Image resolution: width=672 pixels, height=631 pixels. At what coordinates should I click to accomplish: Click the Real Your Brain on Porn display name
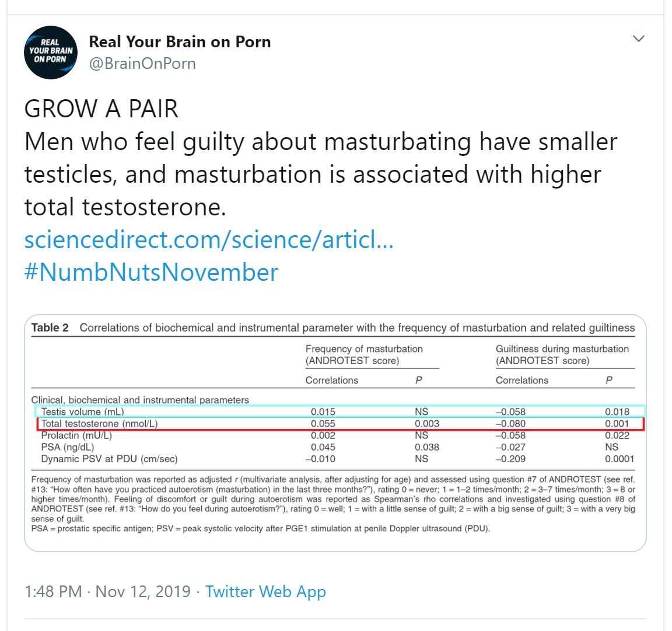point(180,42)
